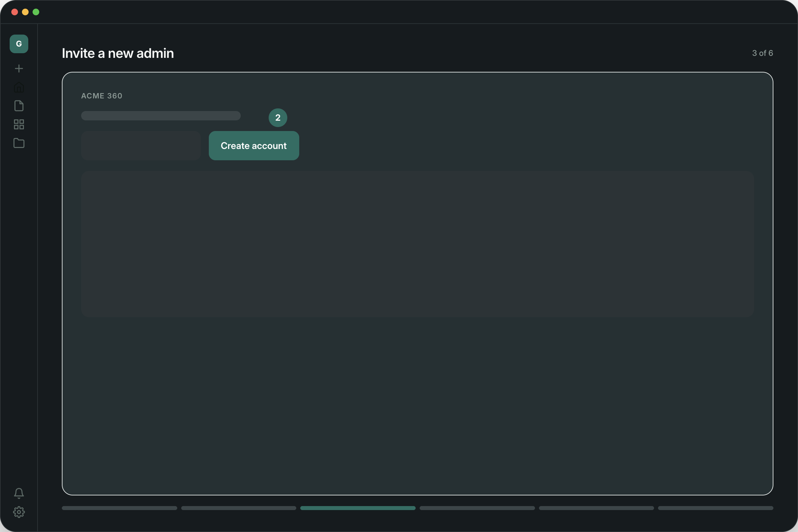Select the fifth progress segment
This screenshot has width=798, height=532.
click(597, 508)
